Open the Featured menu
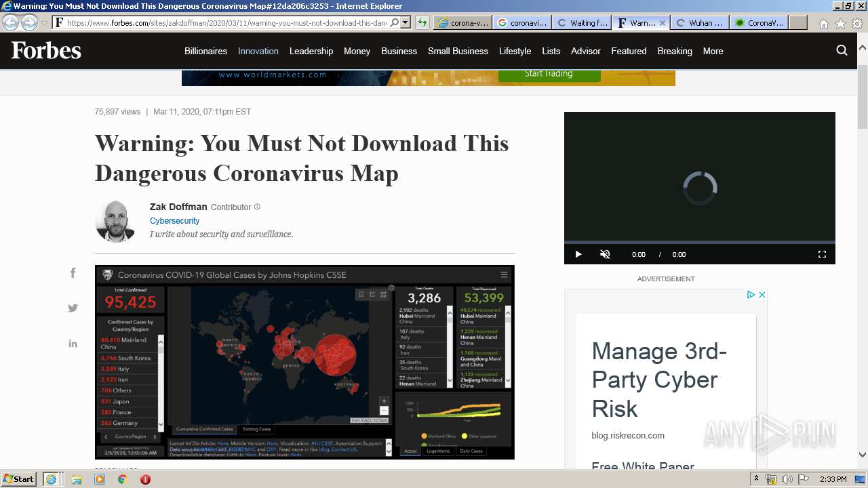868x488 pixels. pyautogui.click(x=629, y=51)
